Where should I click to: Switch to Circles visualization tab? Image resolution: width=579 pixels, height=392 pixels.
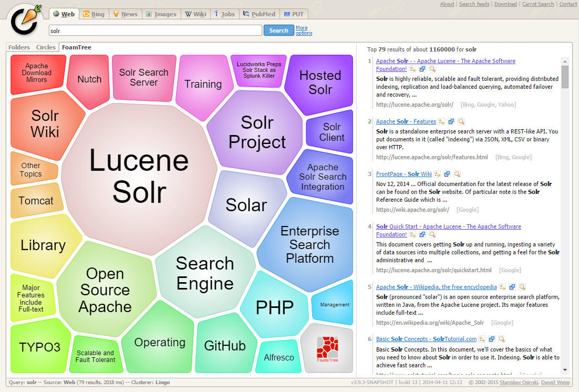(46, 47)
